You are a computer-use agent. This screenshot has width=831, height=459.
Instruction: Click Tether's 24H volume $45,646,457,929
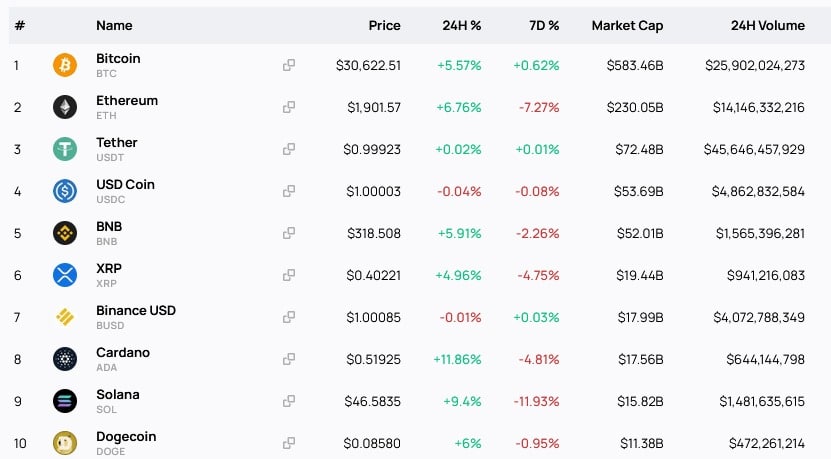point(754,149)
